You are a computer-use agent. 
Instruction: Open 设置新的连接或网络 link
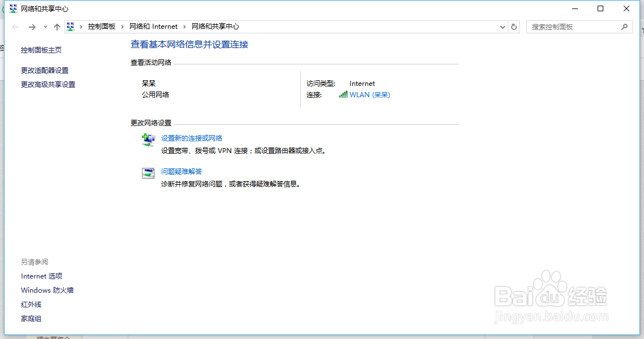coord(192,138)
